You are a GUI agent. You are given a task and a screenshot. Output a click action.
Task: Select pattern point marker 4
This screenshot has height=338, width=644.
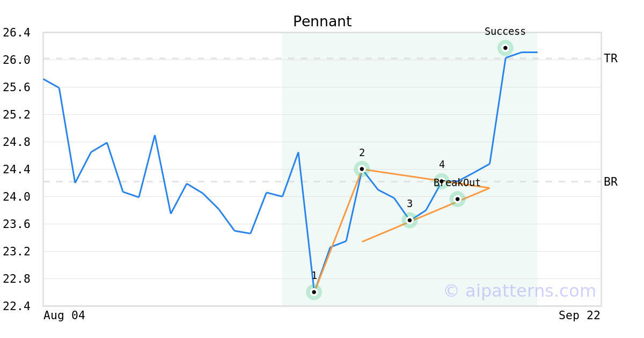click(x=441, y=181)
